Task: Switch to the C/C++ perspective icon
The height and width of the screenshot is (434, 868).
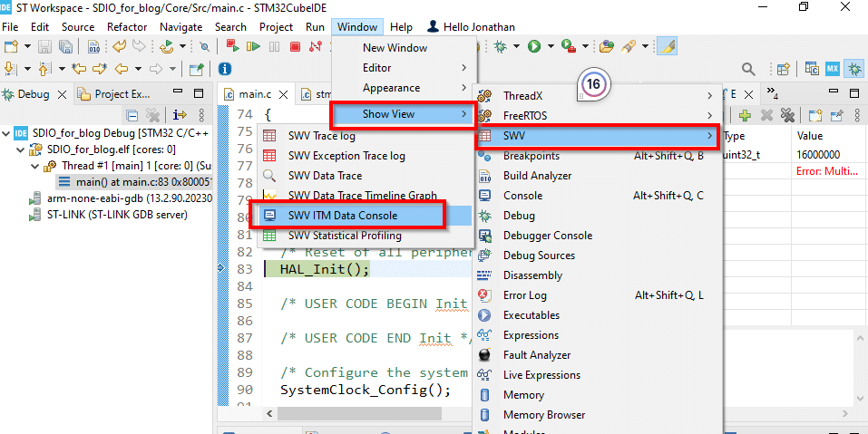Action: [x=812, y=69]
